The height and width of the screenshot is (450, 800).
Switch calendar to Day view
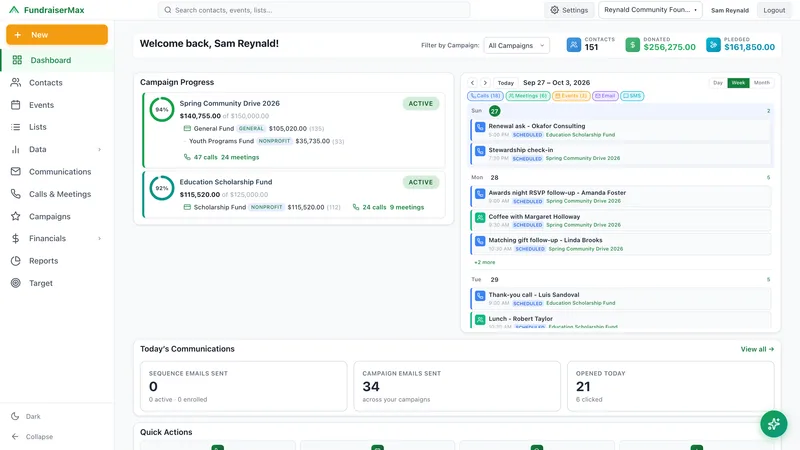tap(718, 83)
